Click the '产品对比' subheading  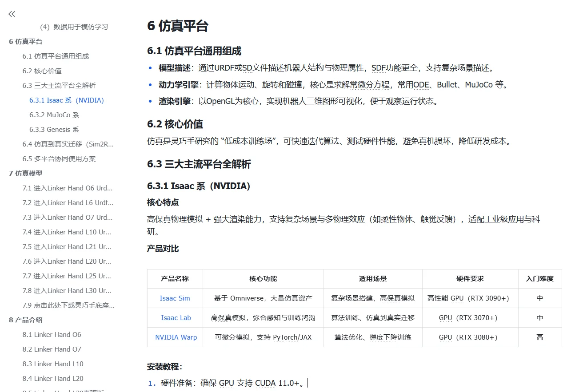163,249
